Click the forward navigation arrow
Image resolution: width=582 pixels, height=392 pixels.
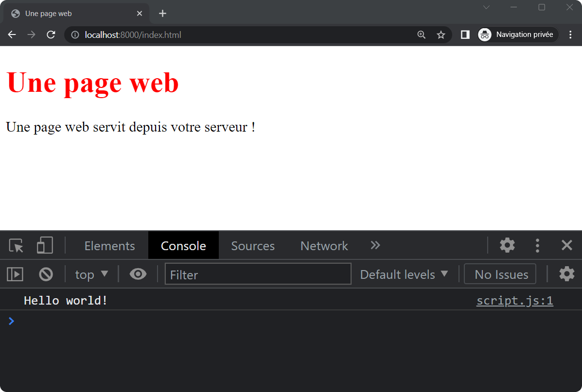(31, 35)
